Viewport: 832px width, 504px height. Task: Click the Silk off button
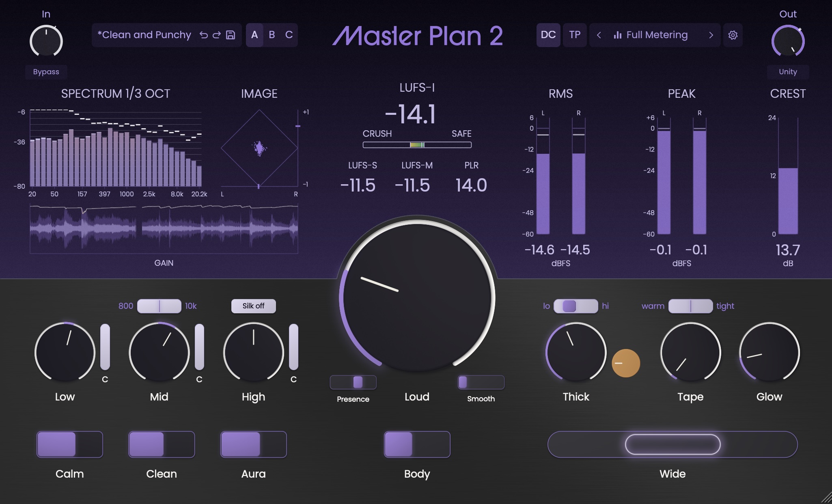click(253, 306)
